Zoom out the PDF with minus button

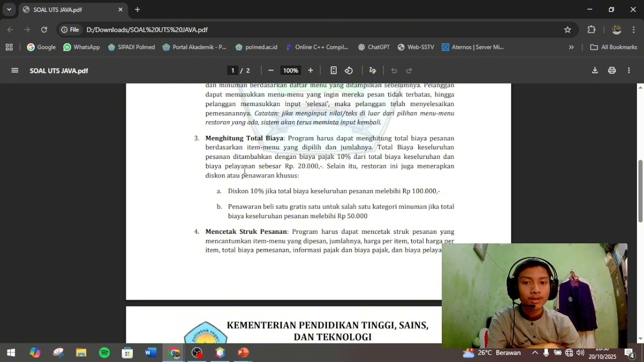coord(271,70)
